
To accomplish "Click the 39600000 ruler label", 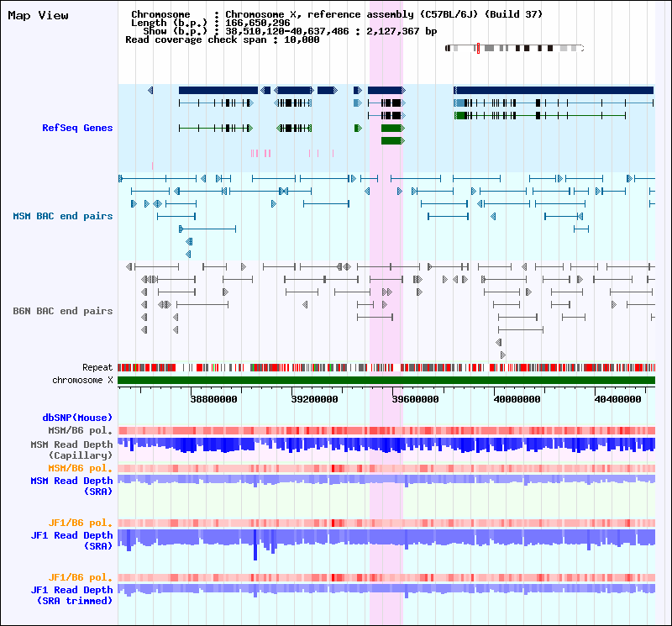I will click(x=415, y=399).
